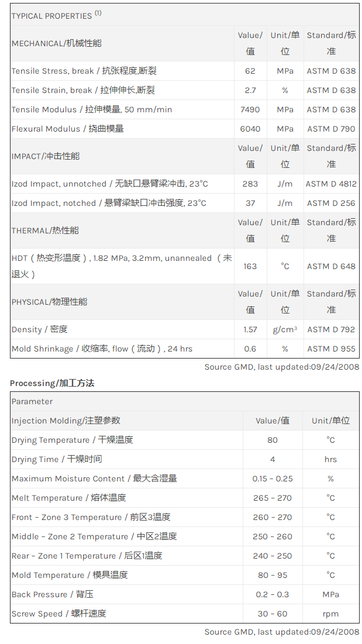Select the Tensile Stress, break row label
Image resolution: width=362 pixels, height=644 pixels.
pos(84,71)
